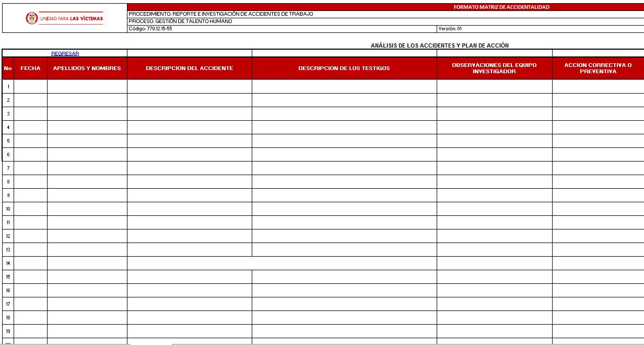This screenshot has width=644, height=345.
Task: Click the DESCRIPCION DEL ACCIDENTE column header
Action: tap(190, 68)
